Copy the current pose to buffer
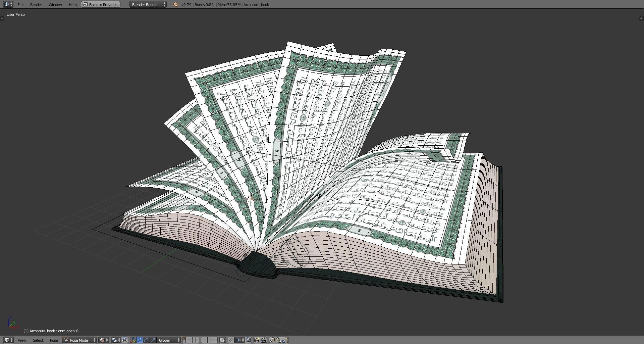The image size is (644, 344). coord(272,340)
